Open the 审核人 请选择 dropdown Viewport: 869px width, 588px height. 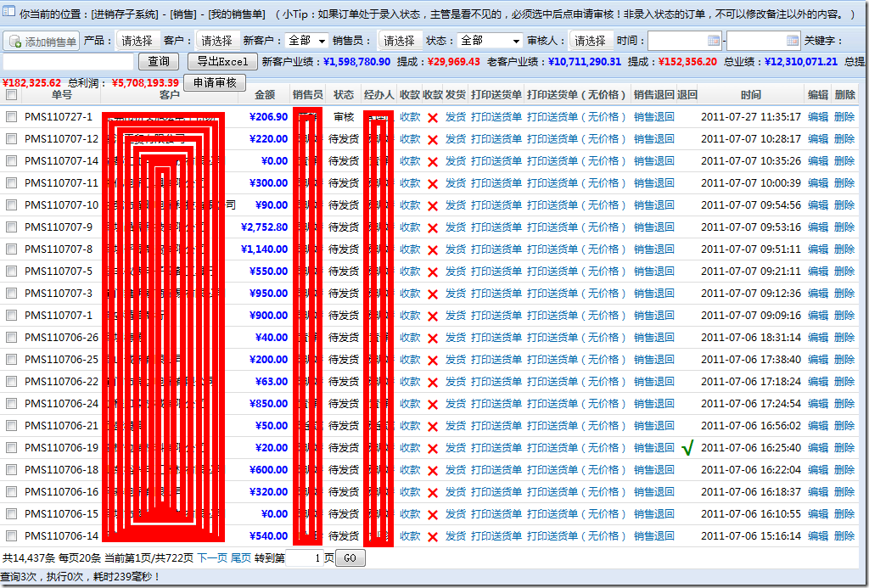tap(591, 41)
